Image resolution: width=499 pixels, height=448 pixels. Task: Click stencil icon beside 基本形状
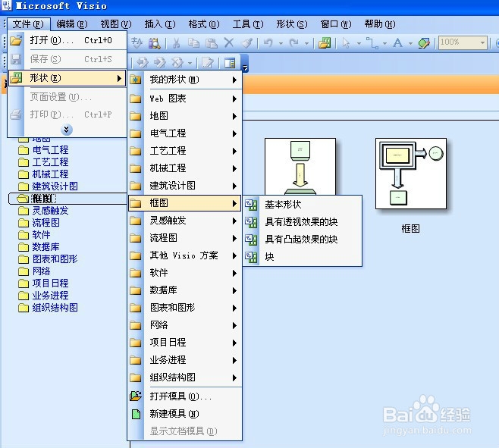[x=251, y=205]
